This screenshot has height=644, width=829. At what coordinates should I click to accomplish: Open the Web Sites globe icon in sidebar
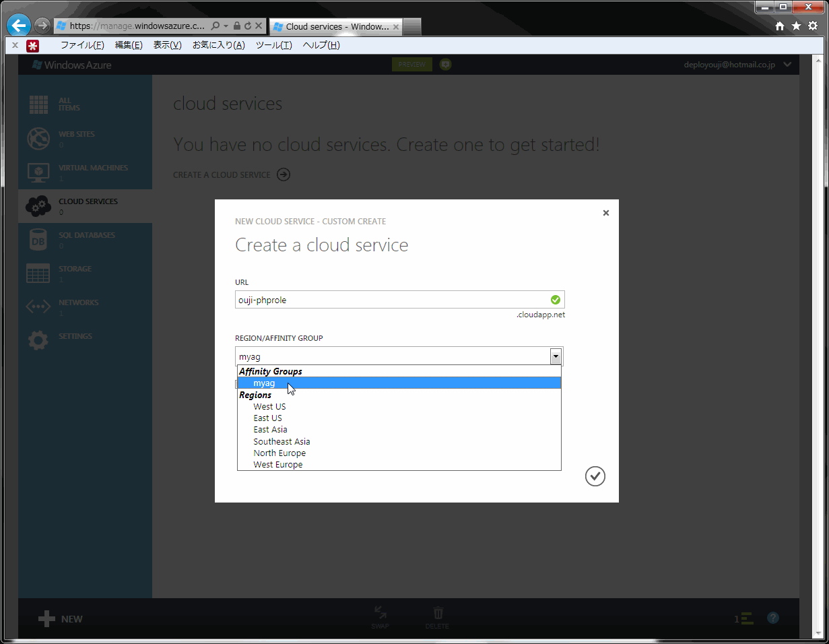38,139
